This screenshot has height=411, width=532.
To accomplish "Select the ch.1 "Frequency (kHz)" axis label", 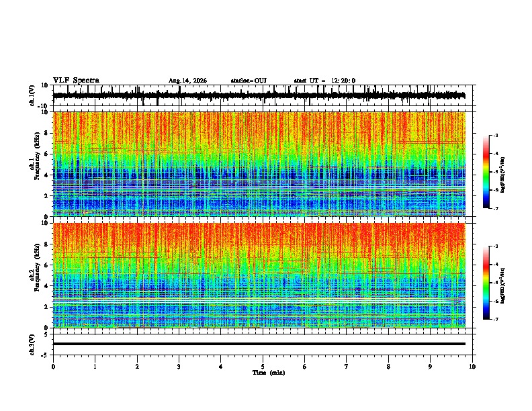I will point(36,157).
